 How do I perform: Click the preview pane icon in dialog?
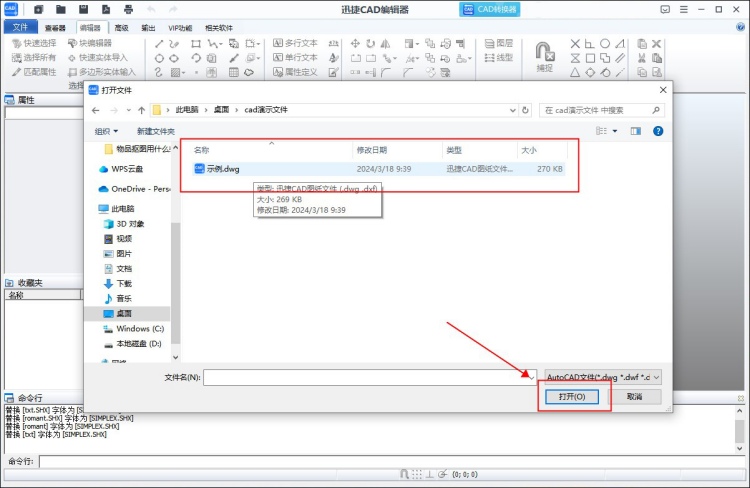point(635,131)
